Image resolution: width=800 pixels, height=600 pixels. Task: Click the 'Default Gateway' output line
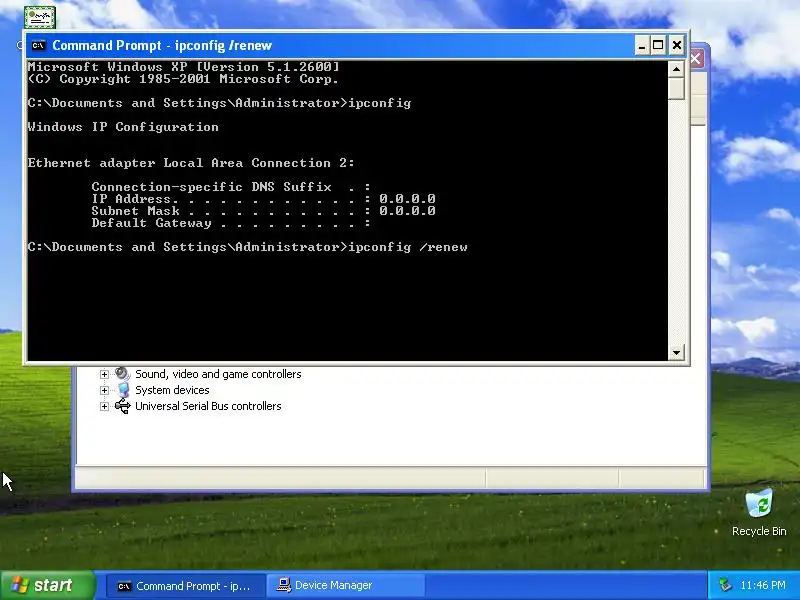[x=231, y=223]
